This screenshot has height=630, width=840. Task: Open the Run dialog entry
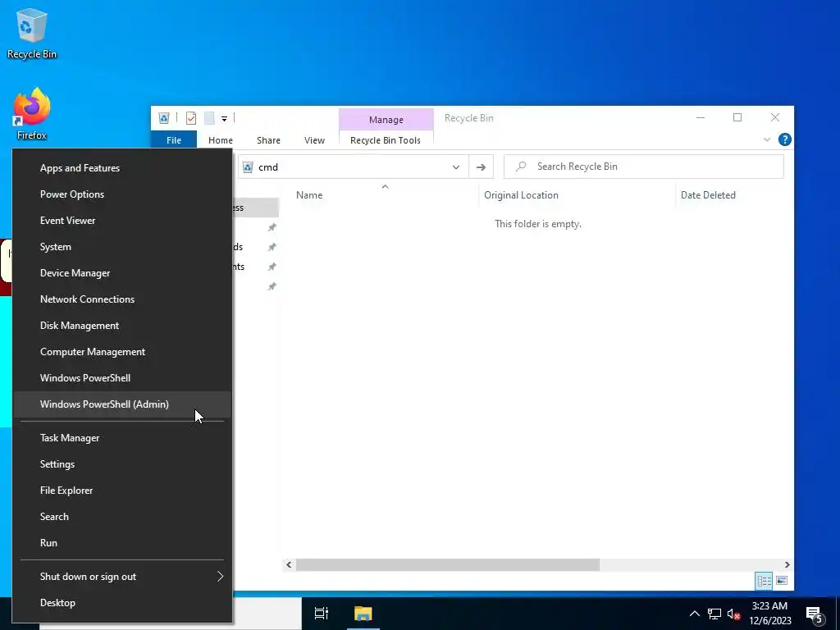point(122,543)
